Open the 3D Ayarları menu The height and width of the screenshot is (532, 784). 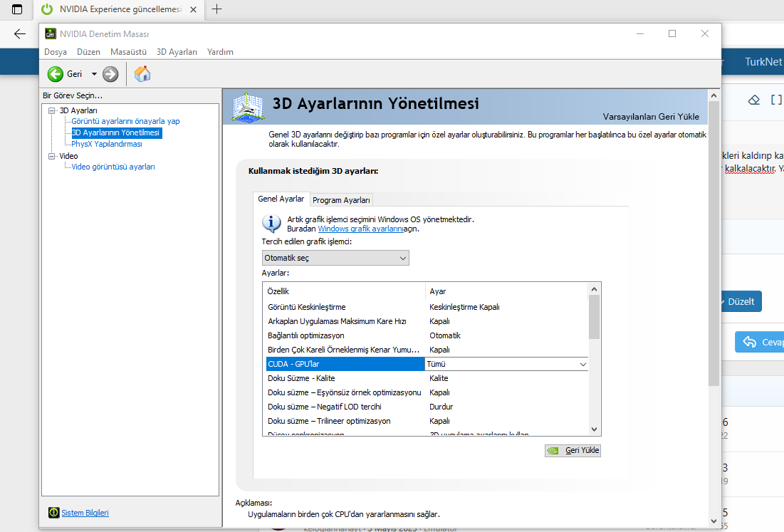(x=177, y=52)
